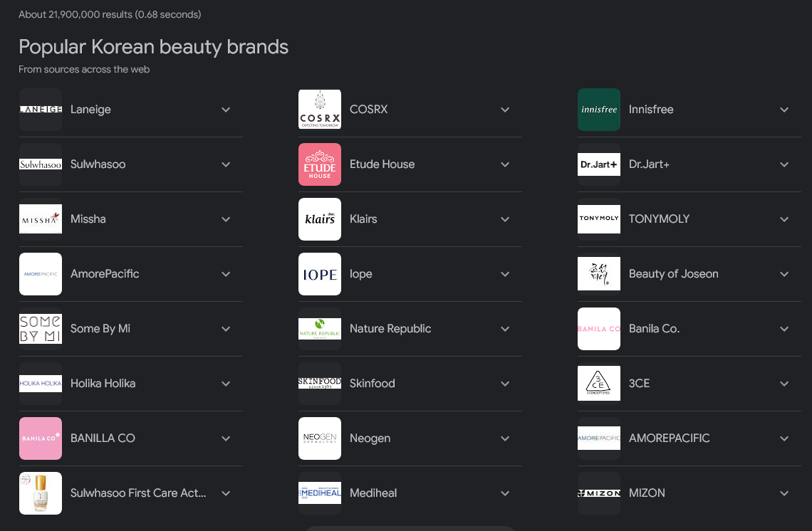The height and width of the screenshot is (531, 812).
Task: Click the IOPE logo thumbnail
Action: [x=319, y=274]
